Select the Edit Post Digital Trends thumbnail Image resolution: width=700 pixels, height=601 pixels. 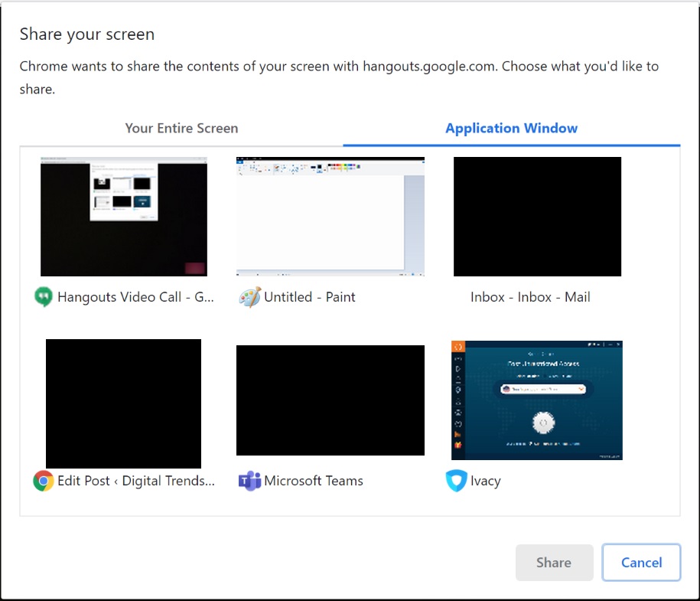[123, 403]
